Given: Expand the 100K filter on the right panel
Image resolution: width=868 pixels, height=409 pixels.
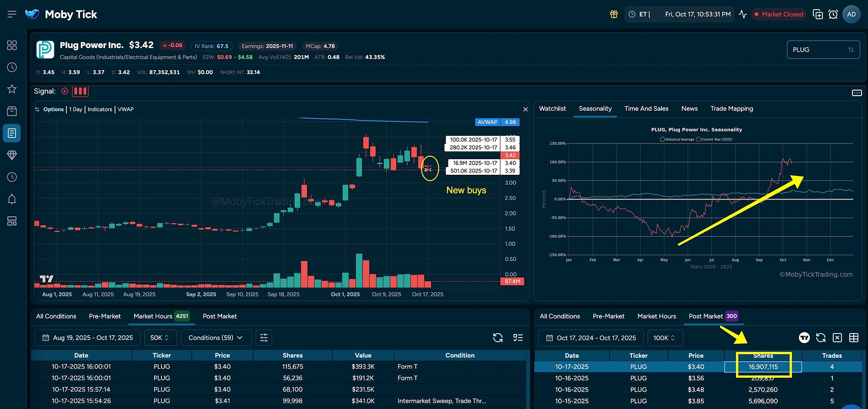Looking at the screenshot, I should (665, 337).
